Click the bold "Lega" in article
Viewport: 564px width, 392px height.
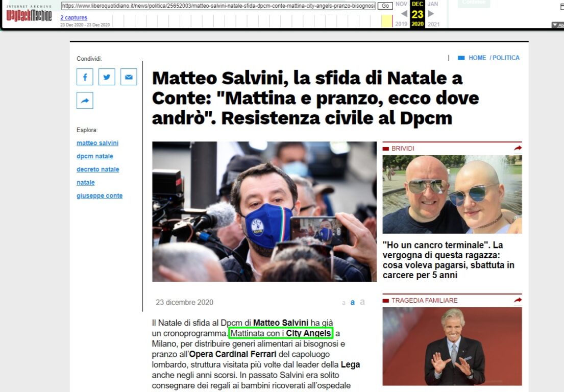pos(350,364)
